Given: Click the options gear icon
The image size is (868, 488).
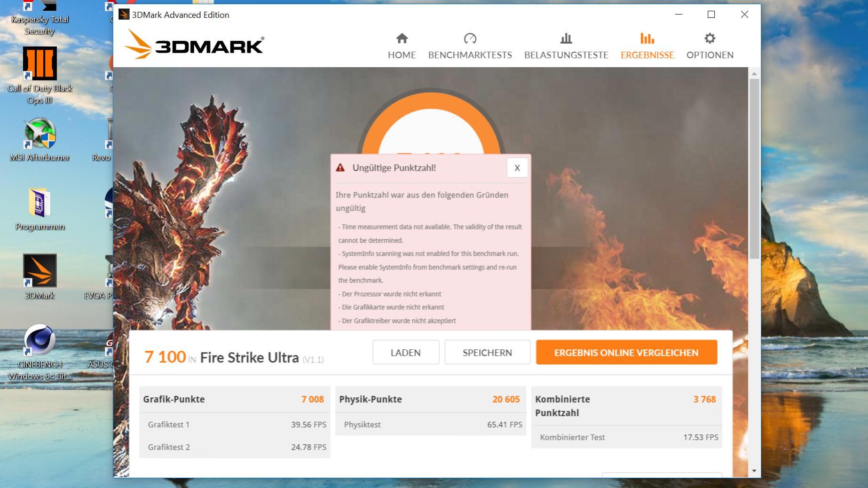Looking at the screenshot, I should 710,38.
